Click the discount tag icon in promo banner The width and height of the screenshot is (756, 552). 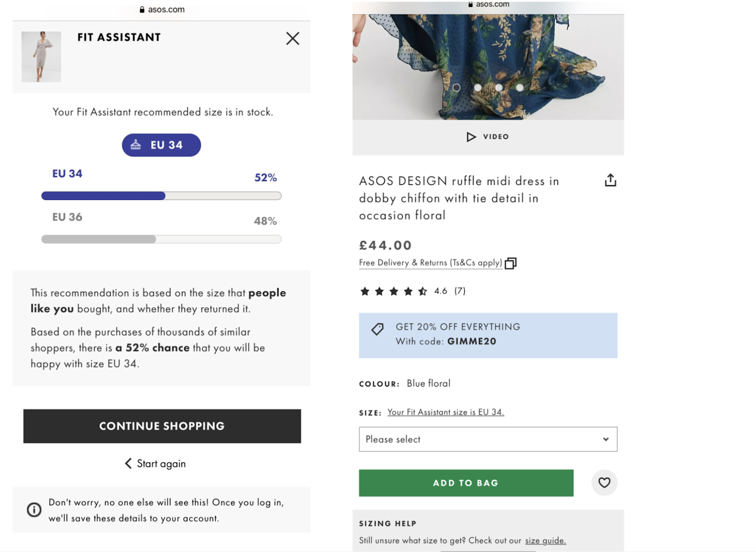(377, 329)
